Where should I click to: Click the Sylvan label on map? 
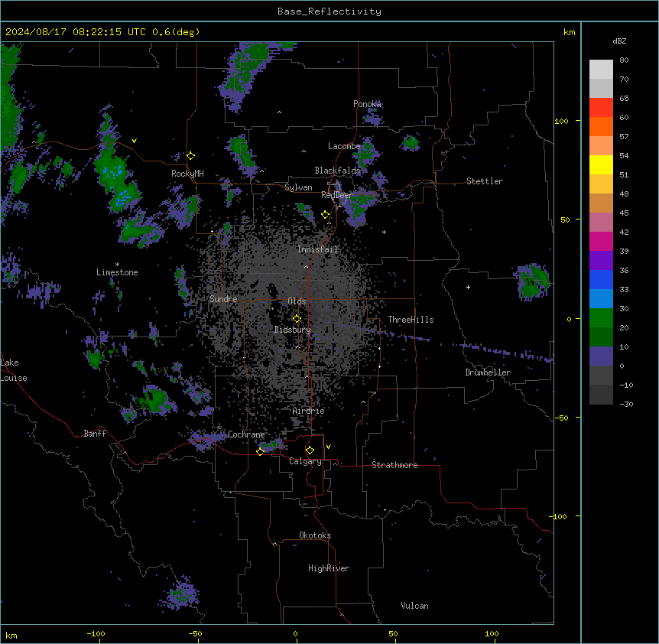[x=298, y=187]
